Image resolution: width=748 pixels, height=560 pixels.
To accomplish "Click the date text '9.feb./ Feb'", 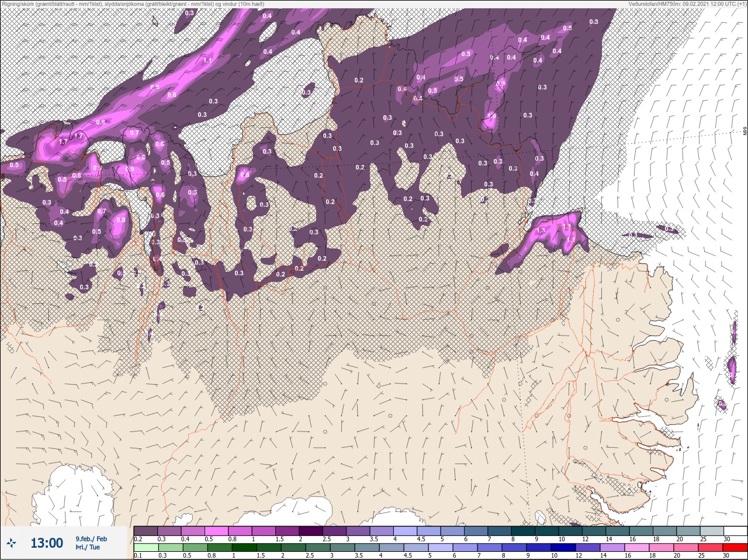I will coord(91,539).
